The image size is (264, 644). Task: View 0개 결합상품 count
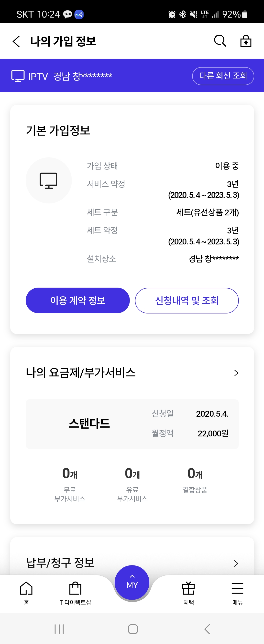(x=195, y=480)
